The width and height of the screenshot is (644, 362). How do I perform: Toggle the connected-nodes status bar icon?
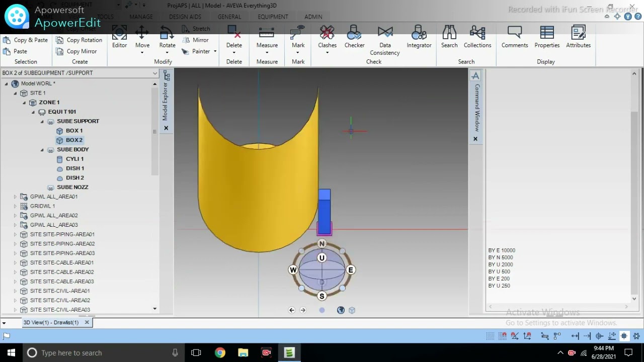coord(557,336)
